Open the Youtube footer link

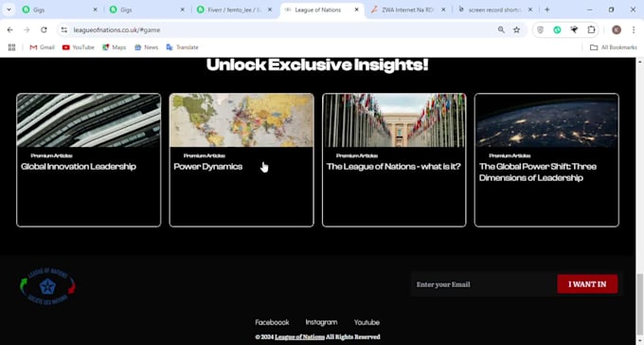367,322
